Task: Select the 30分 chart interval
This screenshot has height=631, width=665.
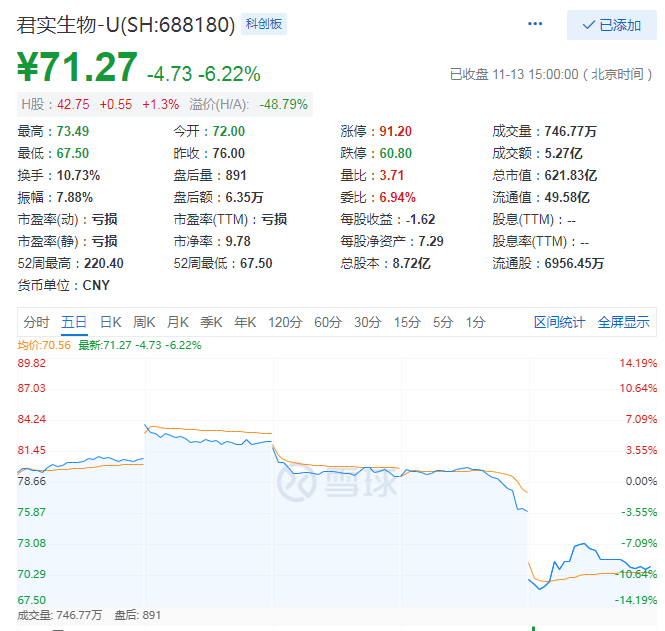Action: point(368,322)
